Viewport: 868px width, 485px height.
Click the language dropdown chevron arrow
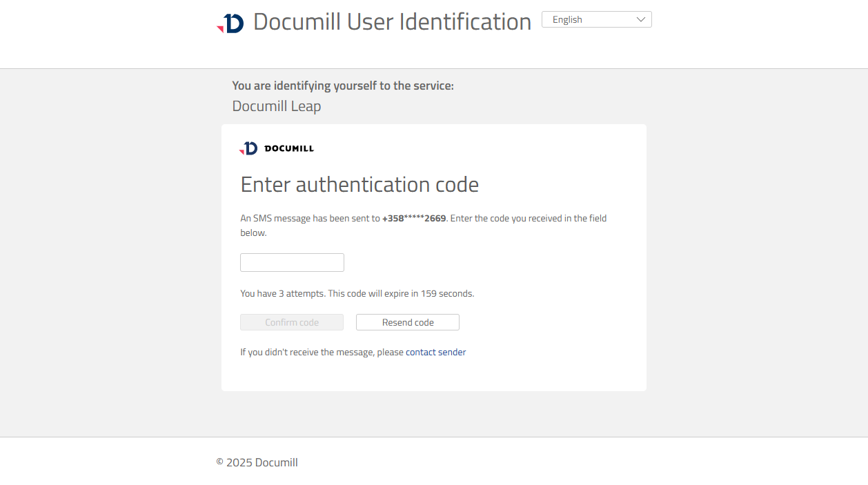click(640, 19)
